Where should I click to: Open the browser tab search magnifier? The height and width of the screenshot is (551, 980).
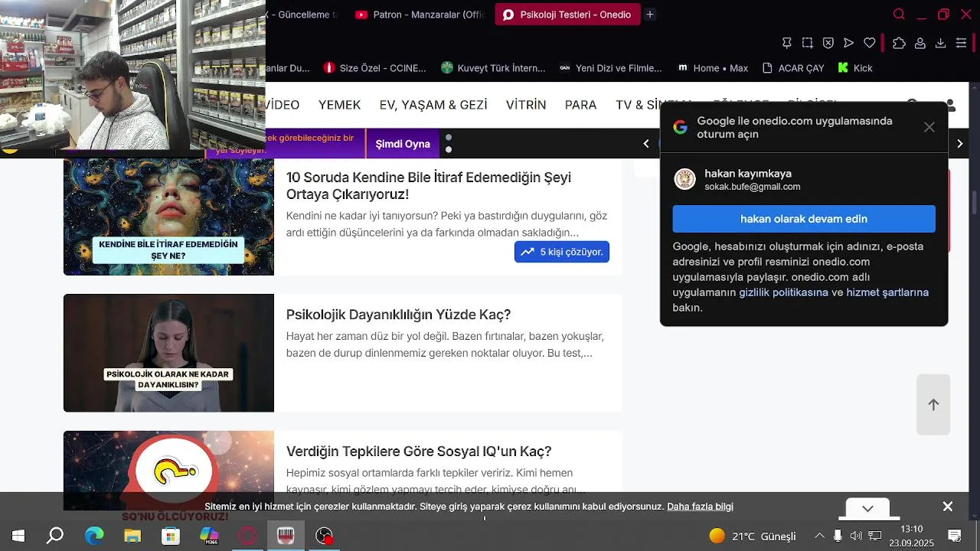899,15
